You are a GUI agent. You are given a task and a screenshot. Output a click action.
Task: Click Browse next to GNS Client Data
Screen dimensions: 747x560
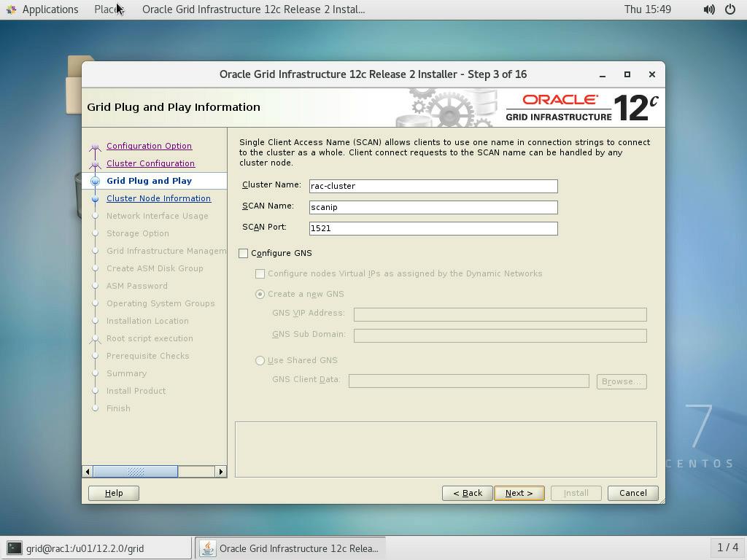pos(621,381)
